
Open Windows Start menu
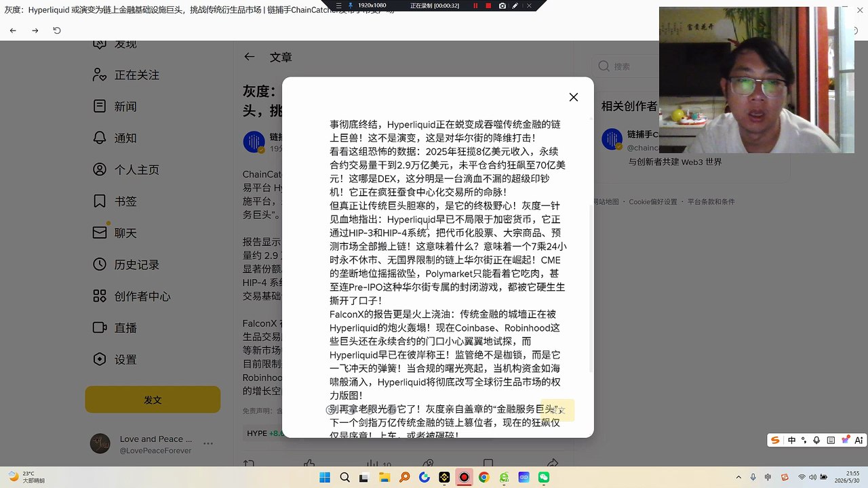point(325,477)
